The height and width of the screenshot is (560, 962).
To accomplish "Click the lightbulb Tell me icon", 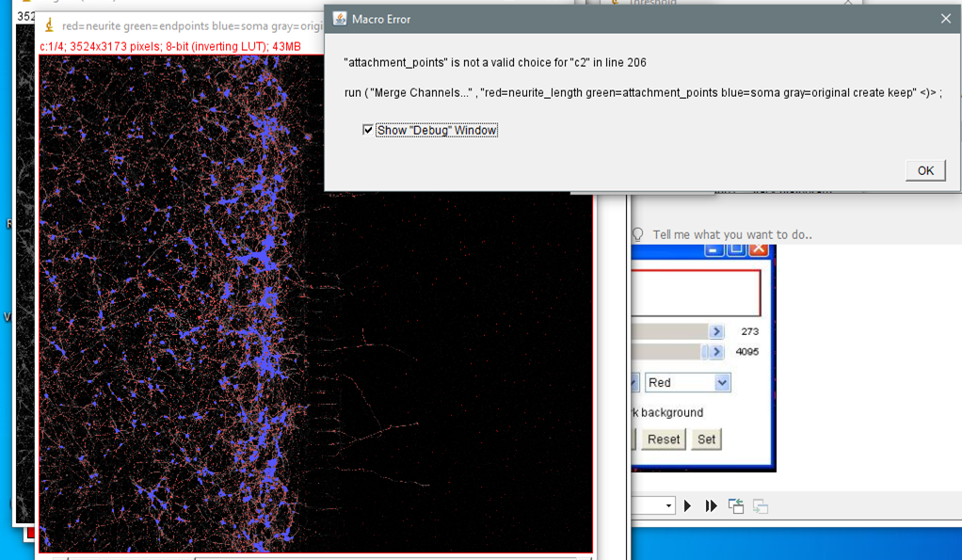I will (x=638, y=234).
